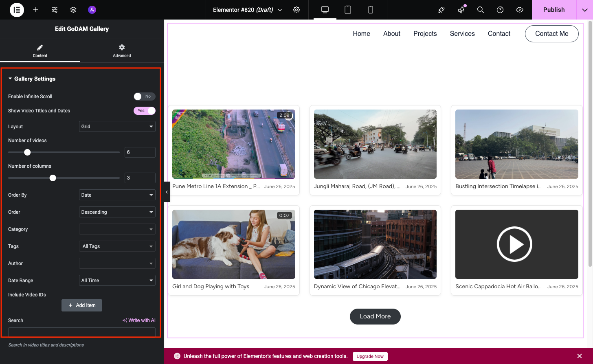
Task: Switch to the Advanced tab
Action: click(122, 50)
